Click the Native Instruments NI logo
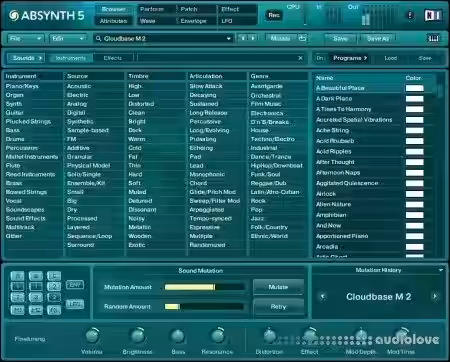The image size is (450, 362). click(433, 15)
